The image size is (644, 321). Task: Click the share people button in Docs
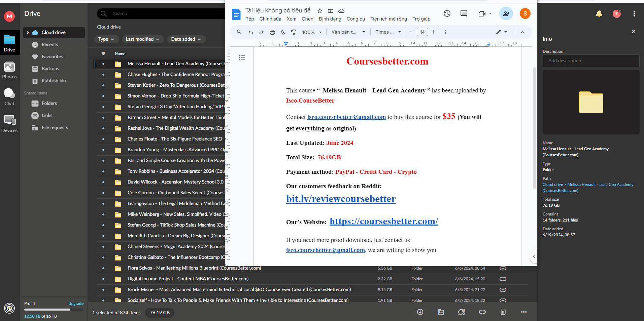point(506,13)
